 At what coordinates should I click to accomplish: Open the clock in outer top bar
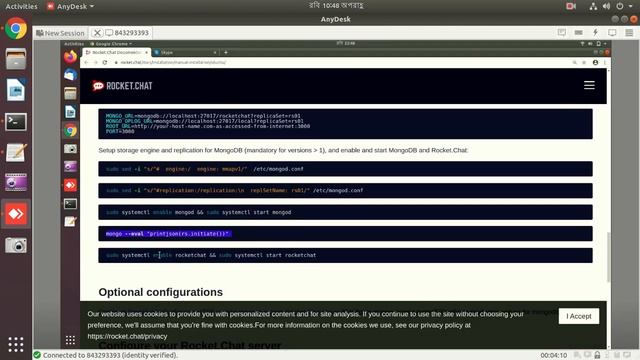(x=336, y=6)
